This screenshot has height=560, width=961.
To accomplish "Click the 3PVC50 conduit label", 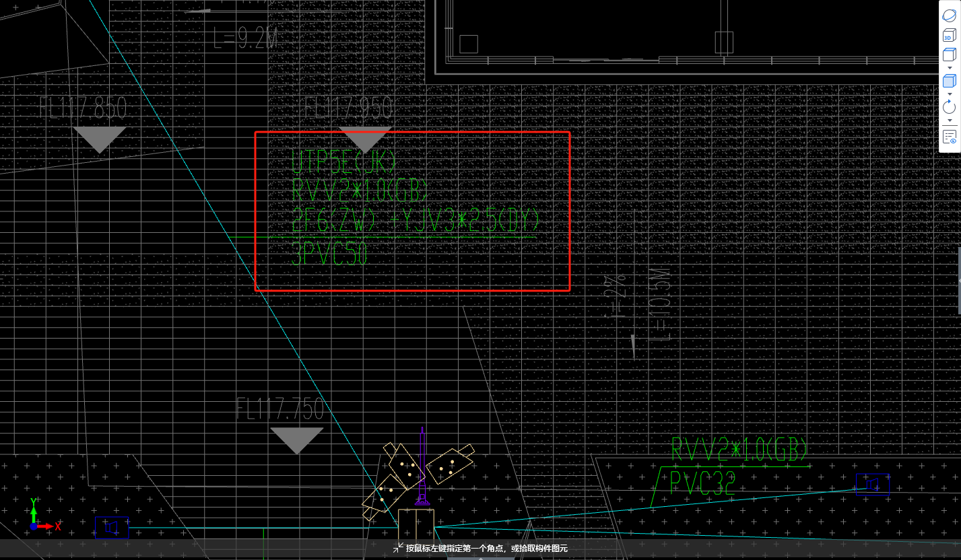I will [x=329, y=254].
